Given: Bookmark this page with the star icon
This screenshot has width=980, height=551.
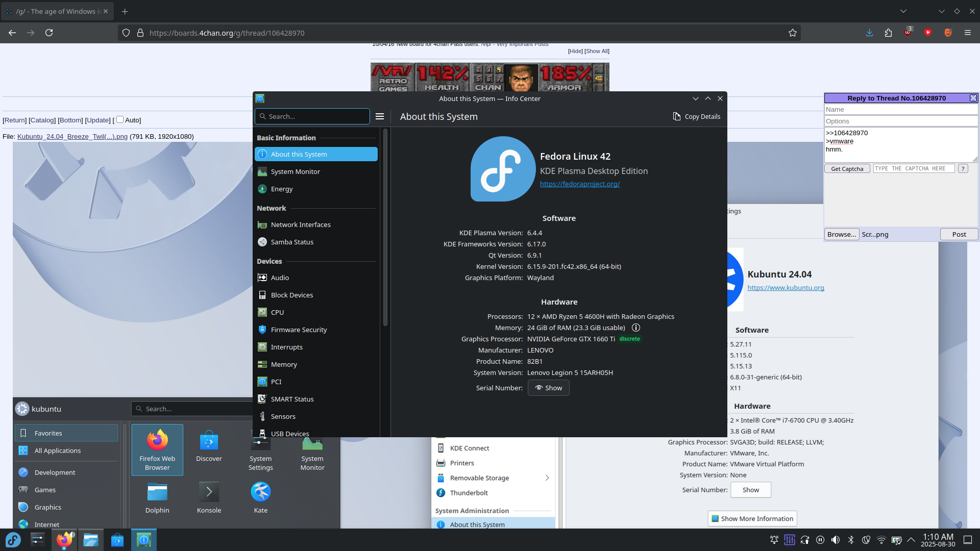Looking at the screenshot, I should 792,33.
